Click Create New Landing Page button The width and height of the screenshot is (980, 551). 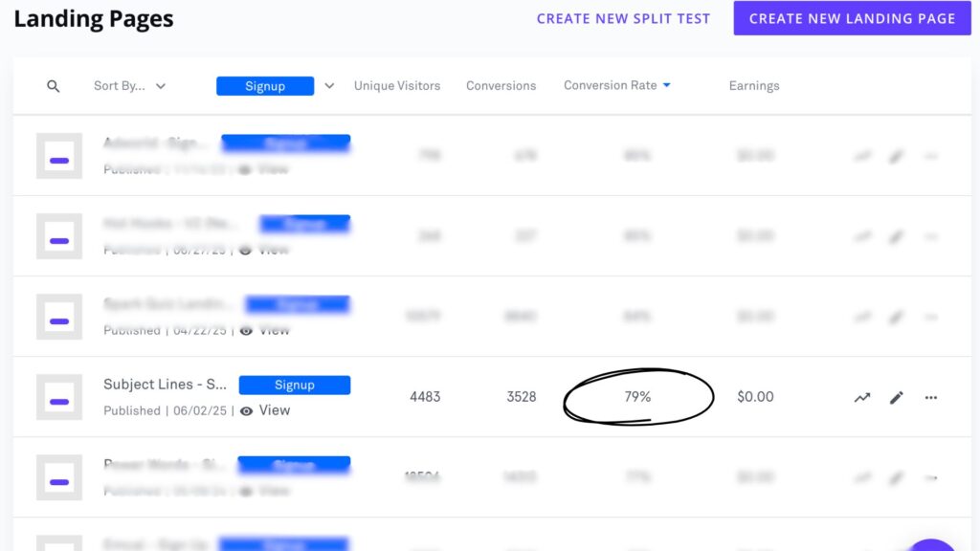click(x=852, y=18)
